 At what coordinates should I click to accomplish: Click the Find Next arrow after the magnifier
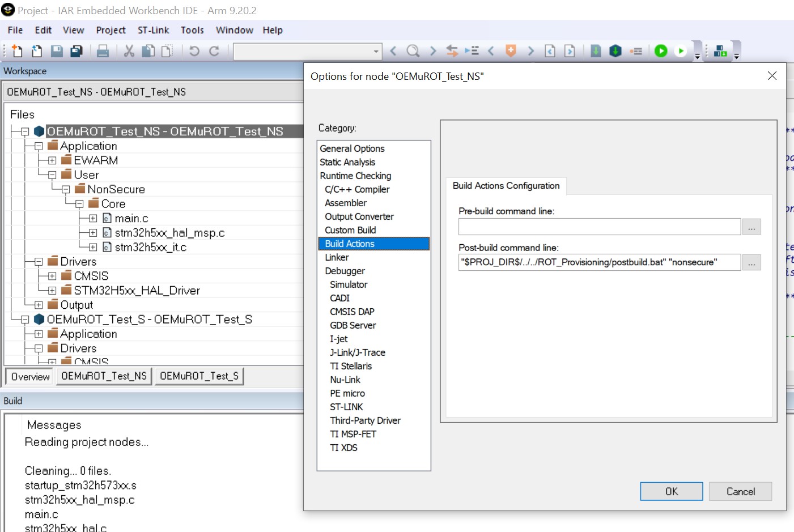433,51
